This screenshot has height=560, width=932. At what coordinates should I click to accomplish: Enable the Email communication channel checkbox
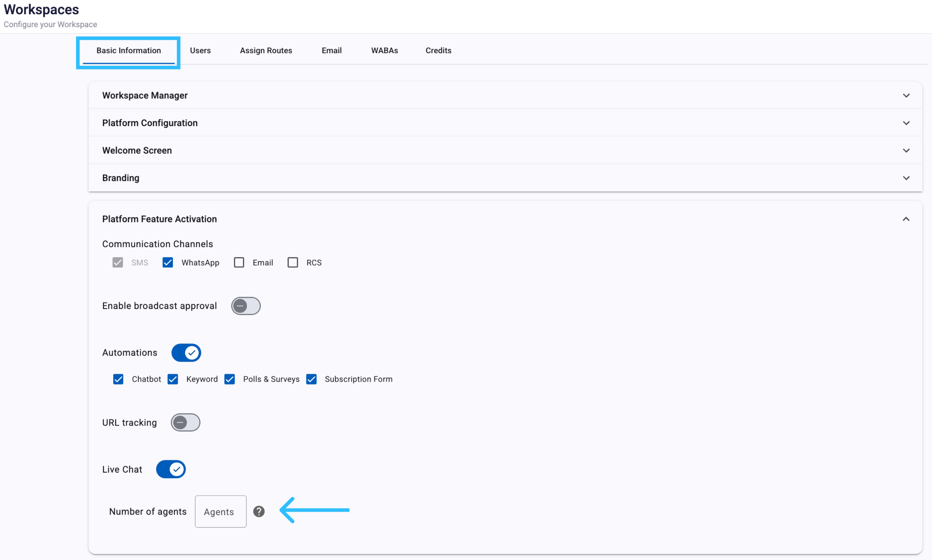(239, 263)
